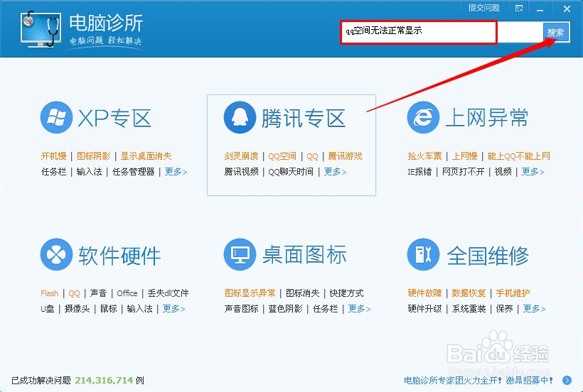Select the 上网慢 link
The image size is (583, 392).
coord(464,156)
